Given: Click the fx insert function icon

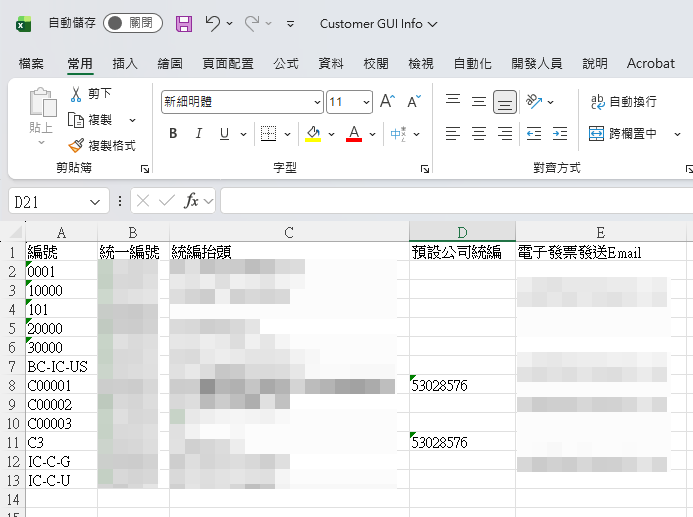Looking at the screenshot, I should point(191,201).
